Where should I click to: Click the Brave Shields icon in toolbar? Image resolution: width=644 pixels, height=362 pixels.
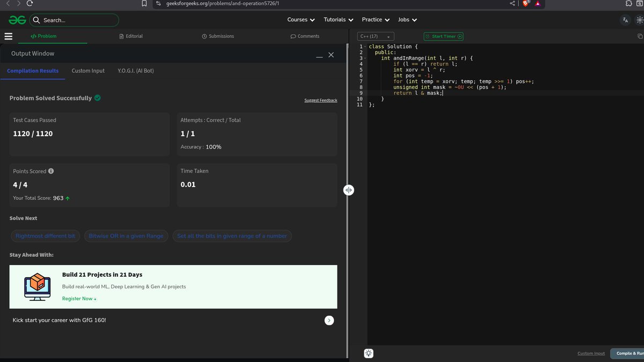click(x=525, y=4)
